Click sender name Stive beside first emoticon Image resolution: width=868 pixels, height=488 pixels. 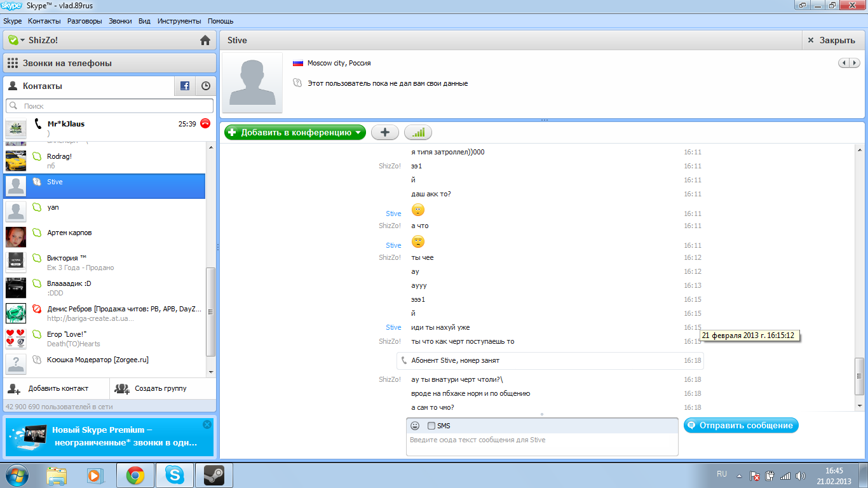point(393,213)
